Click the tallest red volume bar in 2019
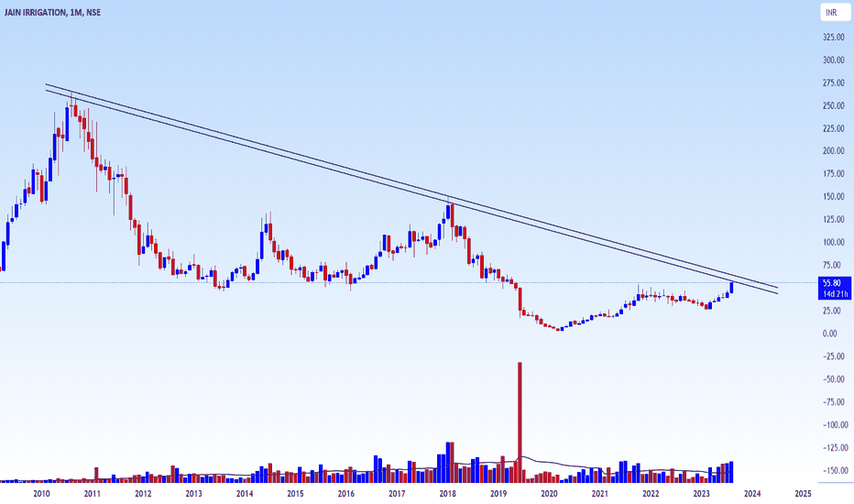The width and height of the screenshot is (854, 504). pyautogui.click(x=520, y=422)
